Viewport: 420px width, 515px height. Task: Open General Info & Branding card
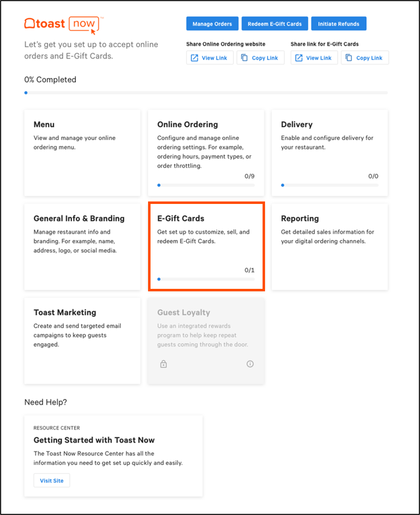click(82, 247)
